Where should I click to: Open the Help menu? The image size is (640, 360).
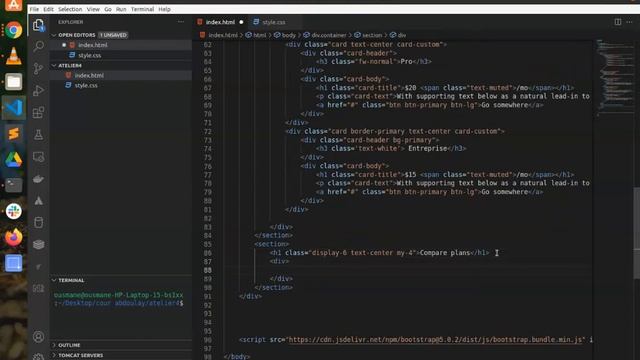coord(164,9)
